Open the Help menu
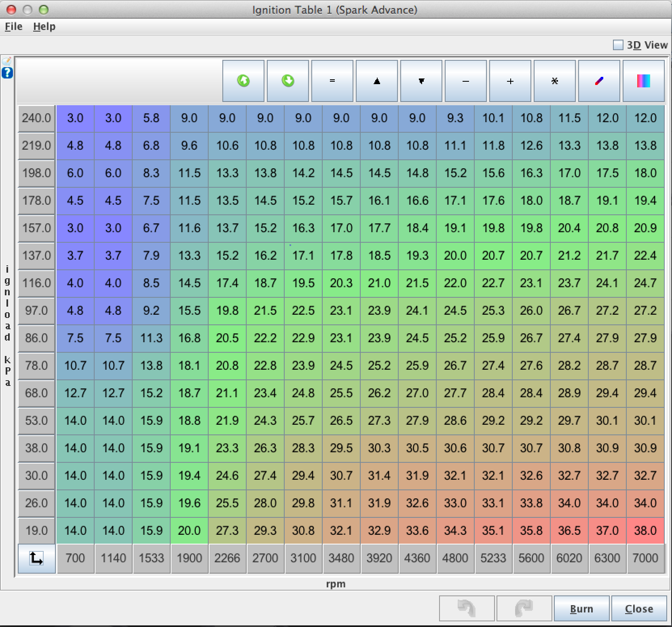The height and width of the screenshot is (627, 672). [x=44, y=27]
